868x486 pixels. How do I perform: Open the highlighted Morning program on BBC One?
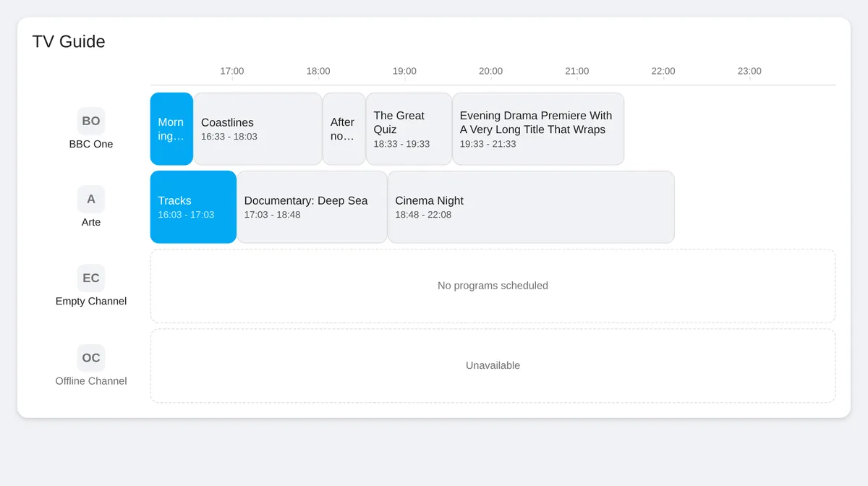pos(171,129)
